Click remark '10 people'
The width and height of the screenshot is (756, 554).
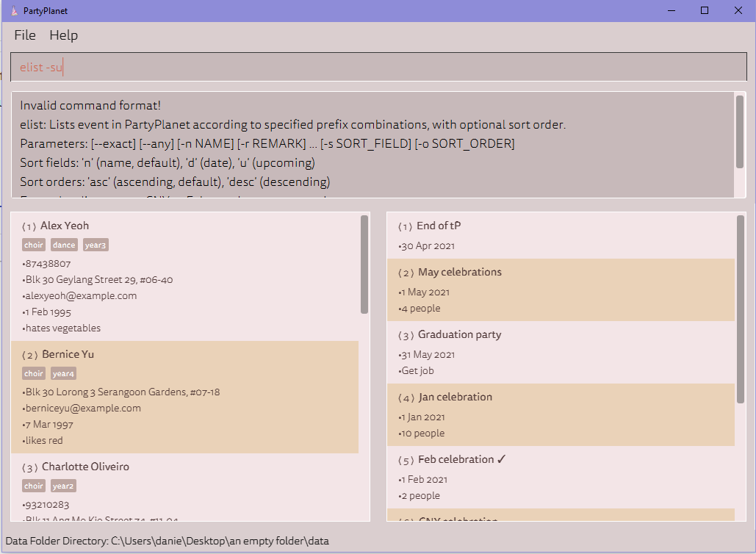pyautogui.click(x=422, y=433)
